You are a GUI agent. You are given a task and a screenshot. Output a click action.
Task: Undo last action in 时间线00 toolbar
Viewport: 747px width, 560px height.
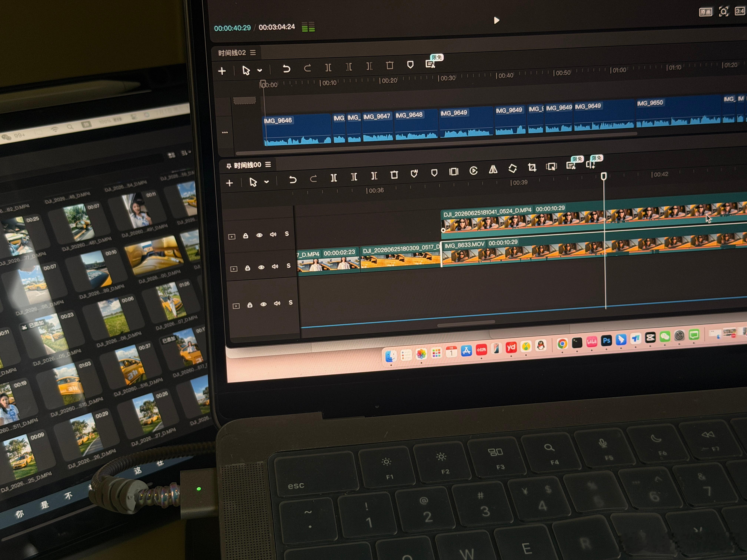point(293,180)
